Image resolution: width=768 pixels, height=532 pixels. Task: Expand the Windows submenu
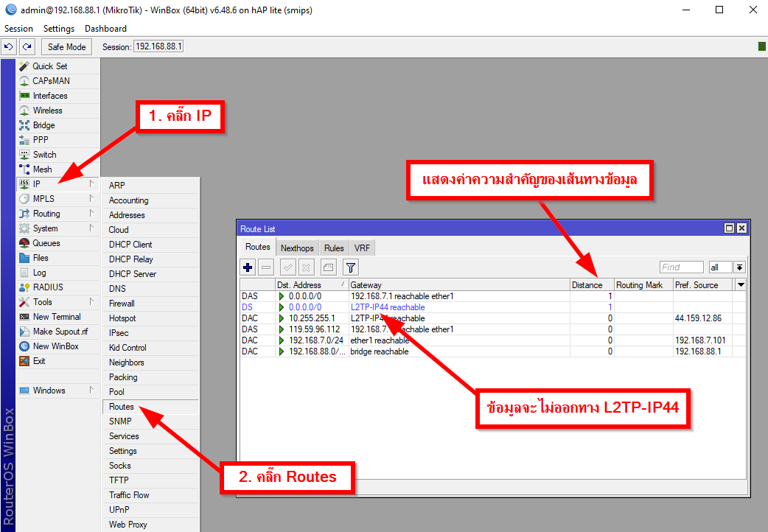tap(57, 391)
